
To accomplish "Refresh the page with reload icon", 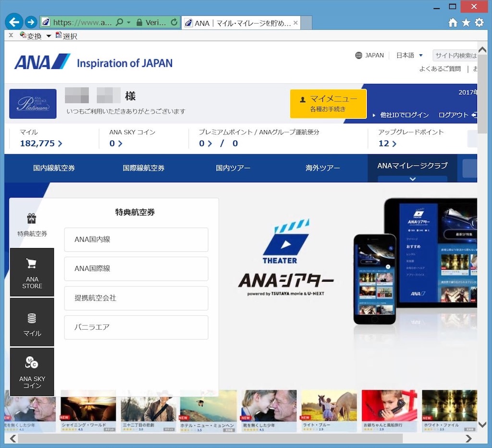I will click(x=174, y=22).
